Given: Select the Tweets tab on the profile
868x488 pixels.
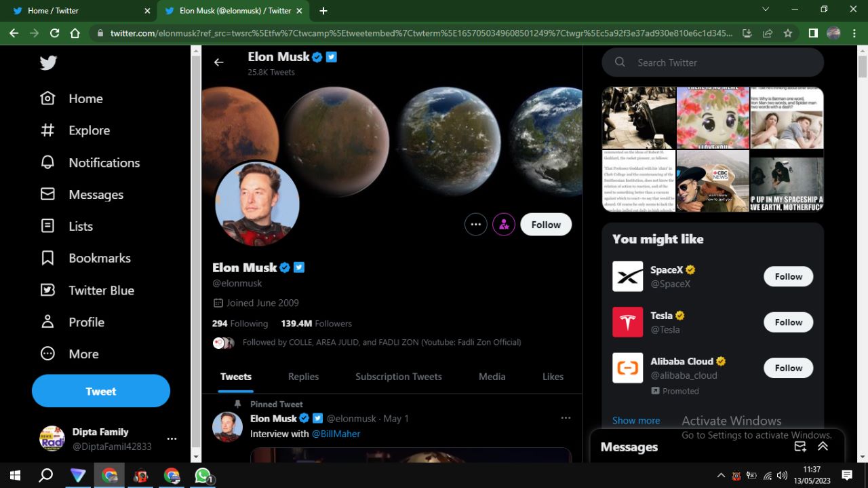Looking at the screenshot, I should (236, 377).
